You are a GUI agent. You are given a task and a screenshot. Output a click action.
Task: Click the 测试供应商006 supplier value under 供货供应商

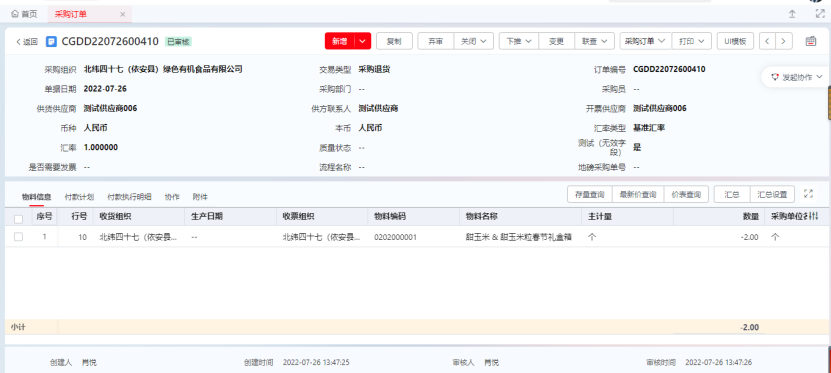pyautogui.click(x=110, y=108)
